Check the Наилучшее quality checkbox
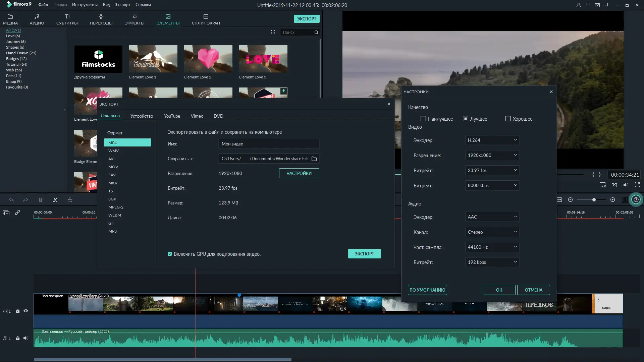644x362 pixels. pos(423,119)
